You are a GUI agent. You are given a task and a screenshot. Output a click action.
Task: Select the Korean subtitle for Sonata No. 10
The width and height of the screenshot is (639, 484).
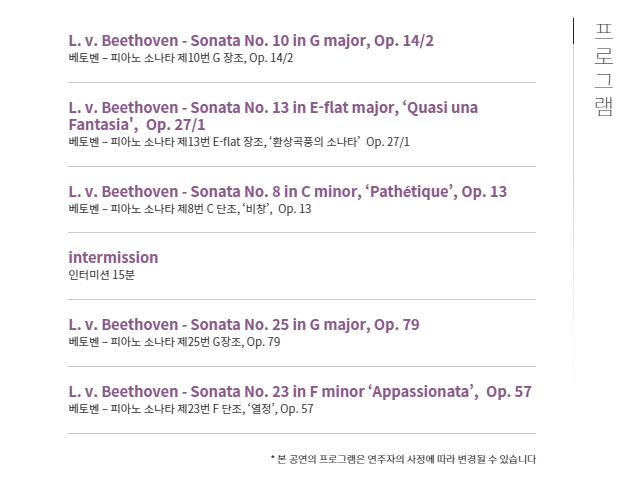(181, 58)
